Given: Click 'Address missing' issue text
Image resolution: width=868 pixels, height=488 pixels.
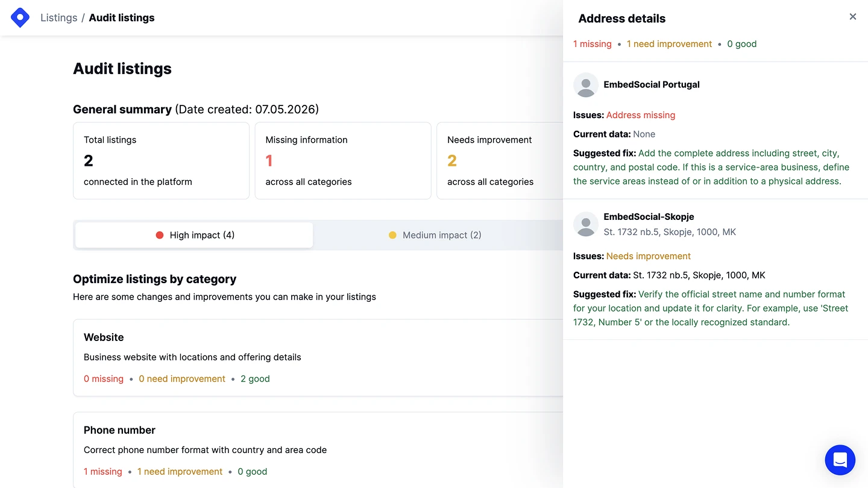Looking at the screenshot, I should (641, 115).
